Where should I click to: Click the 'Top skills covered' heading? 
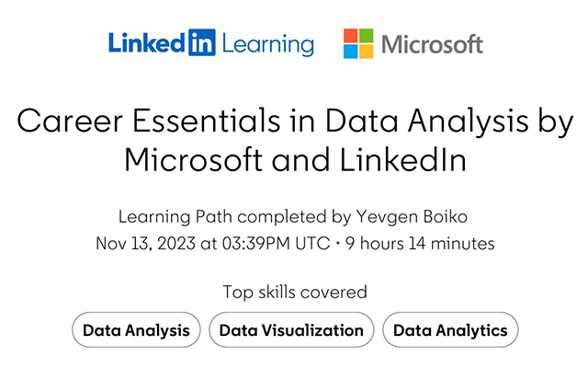click(x=294, y=293)
